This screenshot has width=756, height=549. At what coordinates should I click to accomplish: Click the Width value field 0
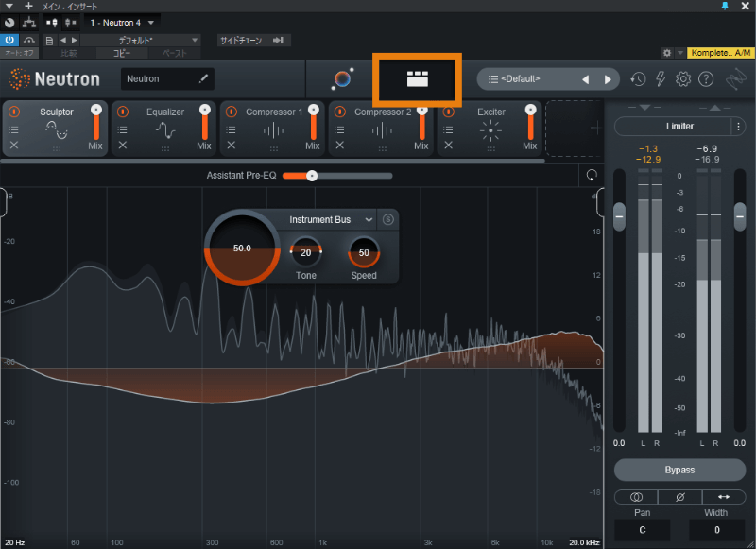717,530
